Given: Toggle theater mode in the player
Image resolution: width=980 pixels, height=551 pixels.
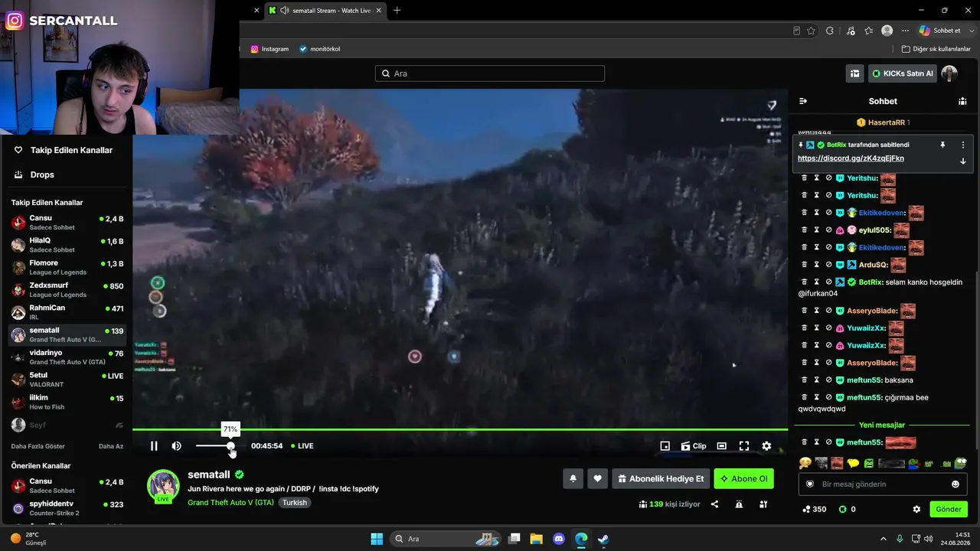Looking at the screenshot, I should (721, 446).
